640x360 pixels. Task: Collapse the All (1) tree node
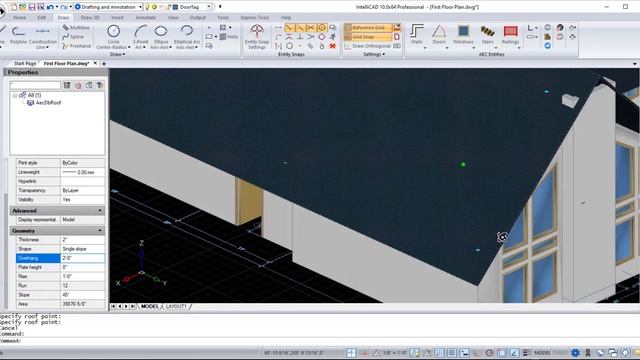[15, 96]
